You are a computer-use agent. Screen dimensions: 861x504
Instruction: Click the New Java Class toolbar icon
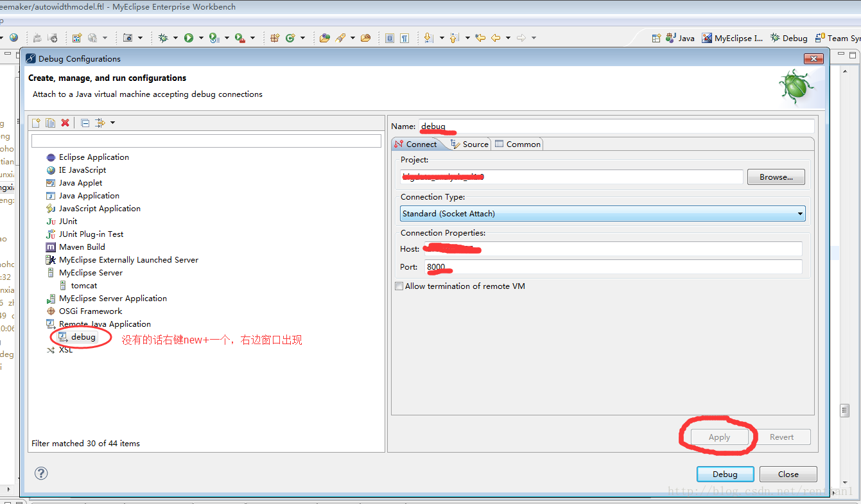coord(290,38)
